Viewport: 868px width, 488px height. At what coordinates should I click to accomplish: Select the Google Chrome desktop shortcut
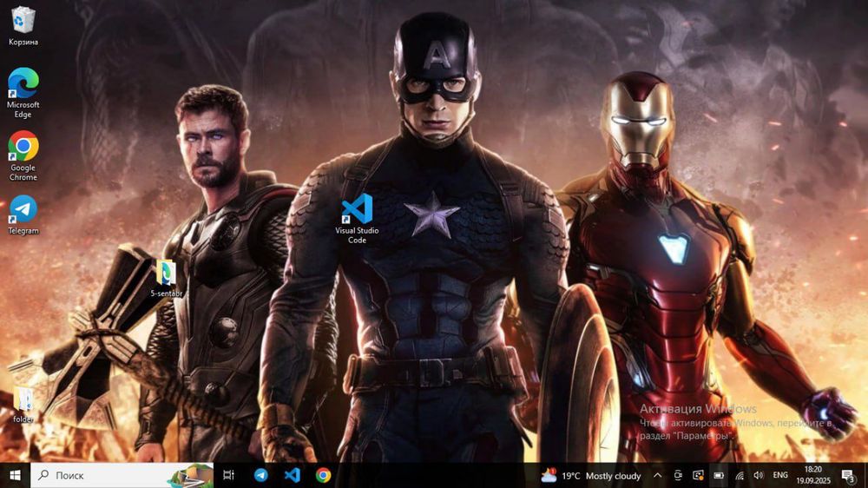point(23,155)
